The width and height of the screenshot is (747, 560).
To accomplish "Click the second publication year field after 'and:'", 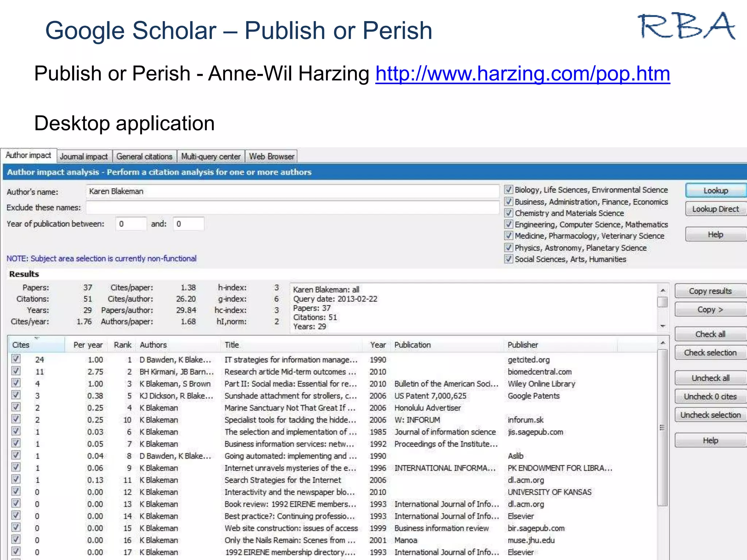I will (x=188, y=224).
